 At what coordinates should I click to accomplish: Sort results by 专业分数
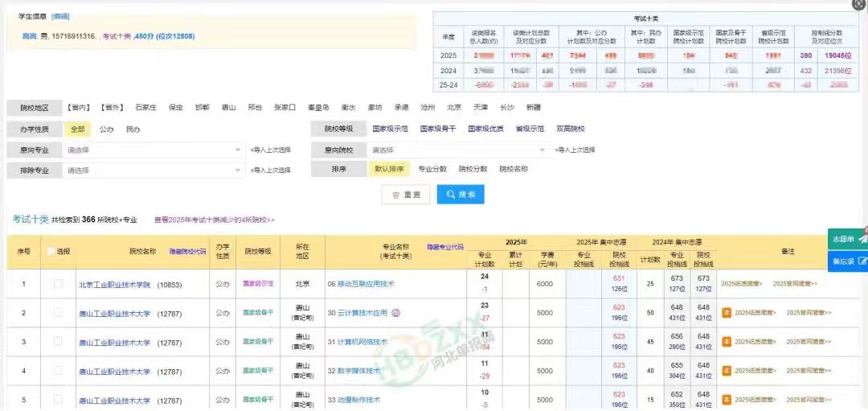[x=432, y=169]
